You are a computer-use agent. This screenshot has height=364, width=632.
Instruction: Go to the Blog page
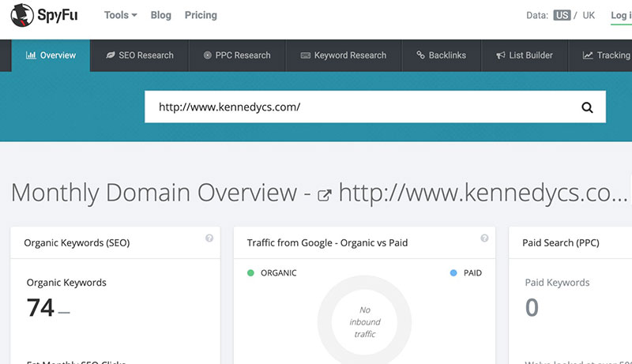pyautogui.click(x=161, y=15)
